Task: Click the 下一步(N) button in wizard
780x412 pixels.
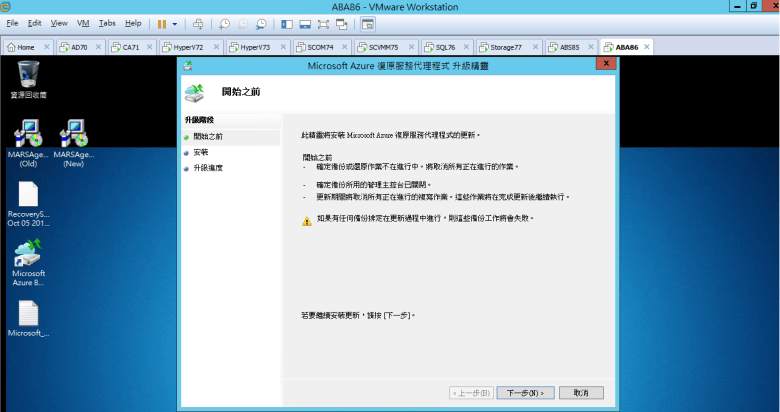Action: click(525, 393)
